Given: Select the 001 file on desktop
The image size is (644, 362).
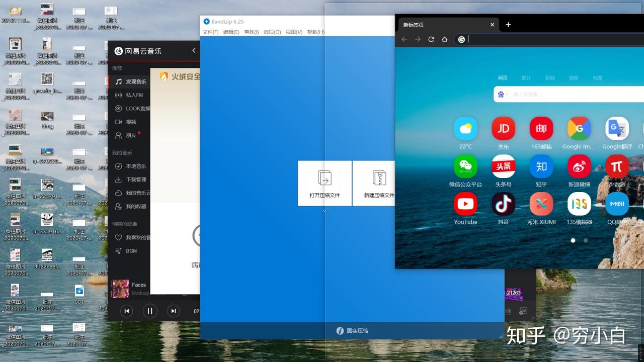Looking at the screenshot, I should click(79, 294).
